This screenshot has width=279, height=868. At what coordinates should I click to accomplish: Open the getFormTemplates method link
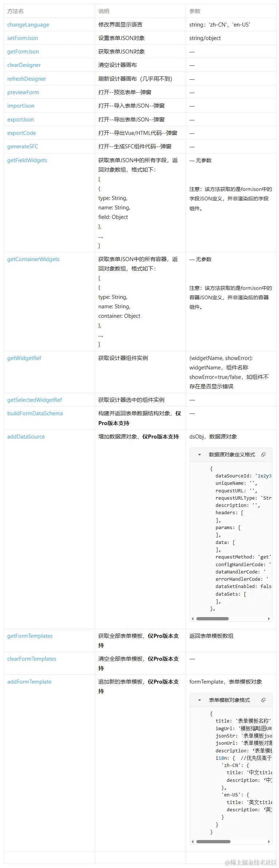click(x=30, y=636)
